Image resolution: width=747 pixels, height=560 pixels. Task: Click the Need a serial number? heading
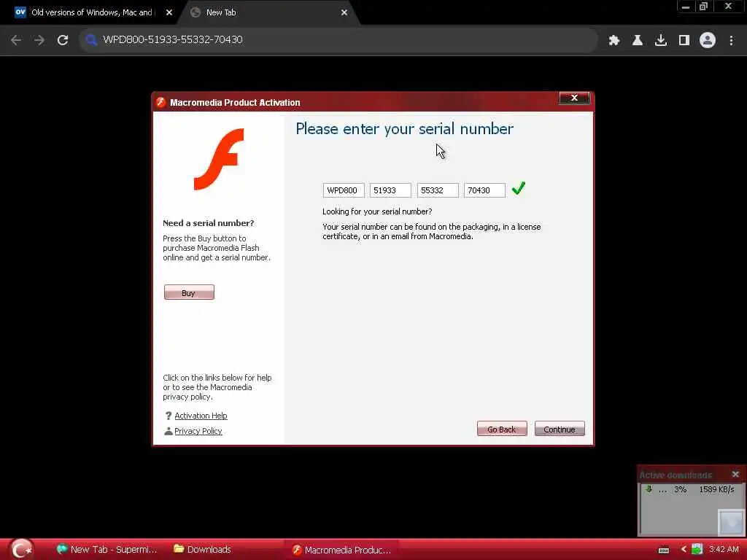tap(208, 223)
